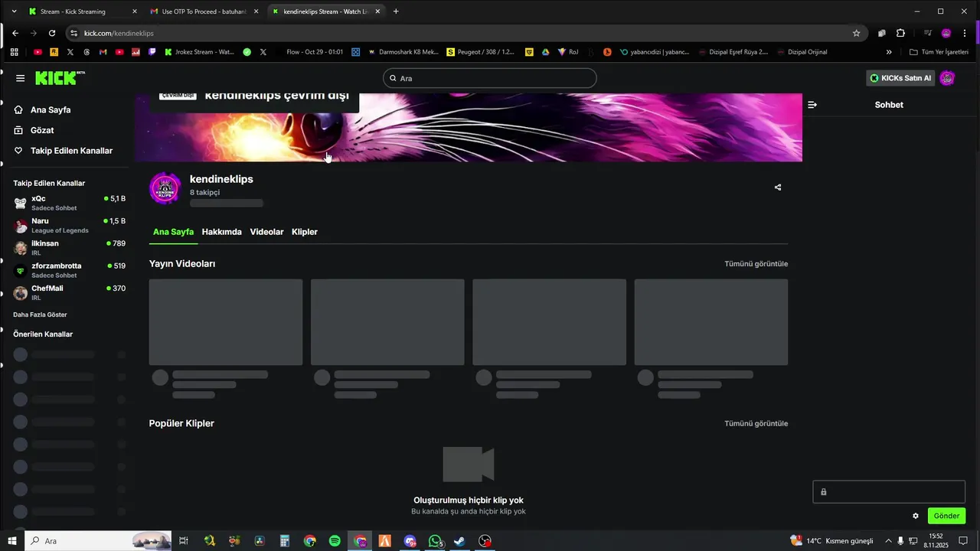Image resolution: width=980 pixels, height=551 pixels.
Task: Open ilkinsan followed channel
Action: [70, 248]
